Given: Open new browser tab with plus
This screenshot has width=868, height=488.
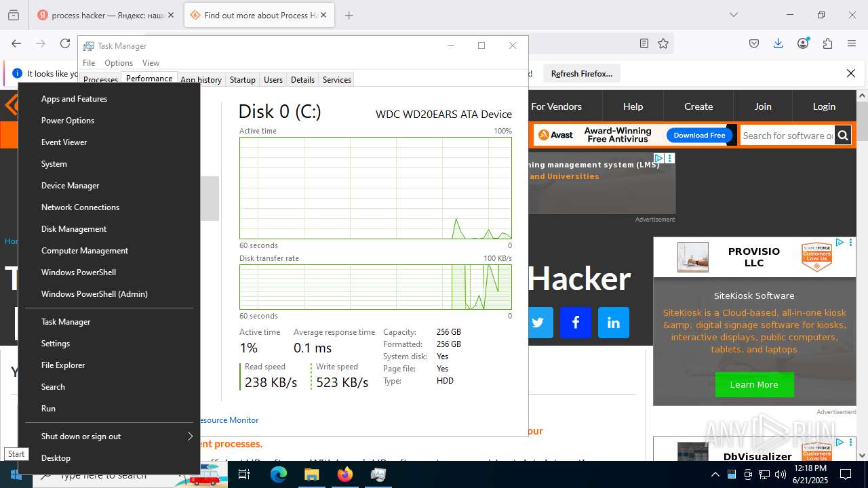Looking at the screenshot, I should pyautogui.click(x=349, y=15).
